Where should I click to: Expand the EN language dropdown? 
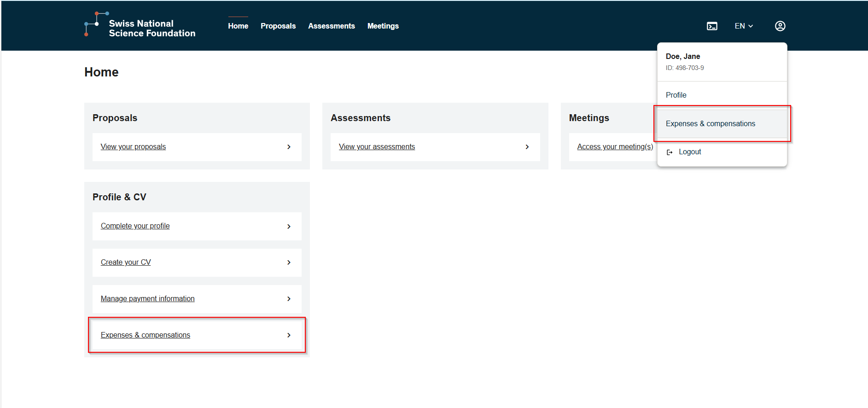743,26
